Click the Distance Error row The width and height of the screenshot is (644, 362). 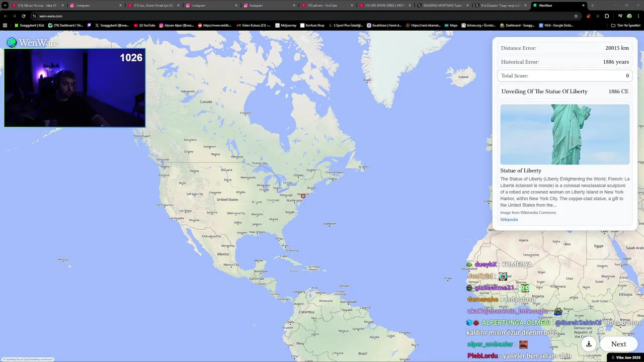click(x=565, y=48)
